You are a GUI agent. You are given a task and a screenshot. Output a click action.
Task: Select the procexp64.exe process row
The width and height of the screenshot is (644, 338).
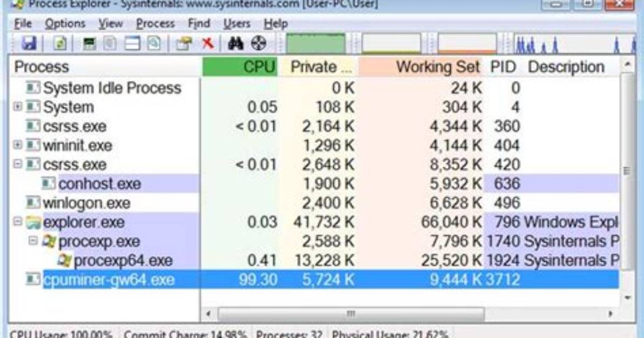tap(314, 260)
